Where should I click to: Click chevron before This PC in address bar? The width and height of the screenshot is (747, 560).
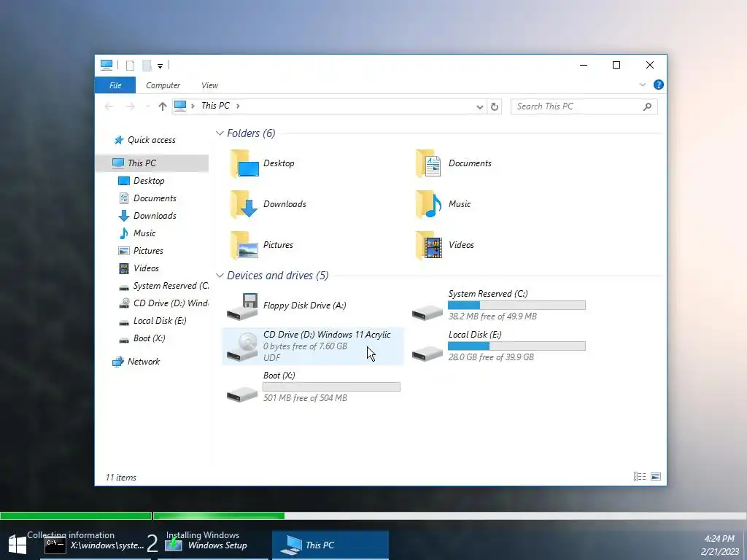(193, 106)
